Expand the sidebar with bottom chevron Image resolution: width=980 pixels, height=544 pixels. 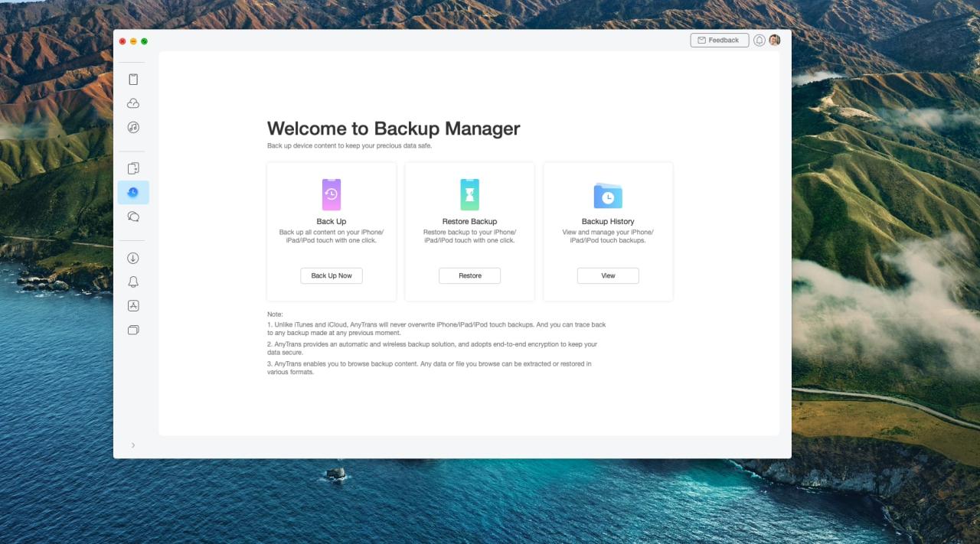tap(133, 445)
